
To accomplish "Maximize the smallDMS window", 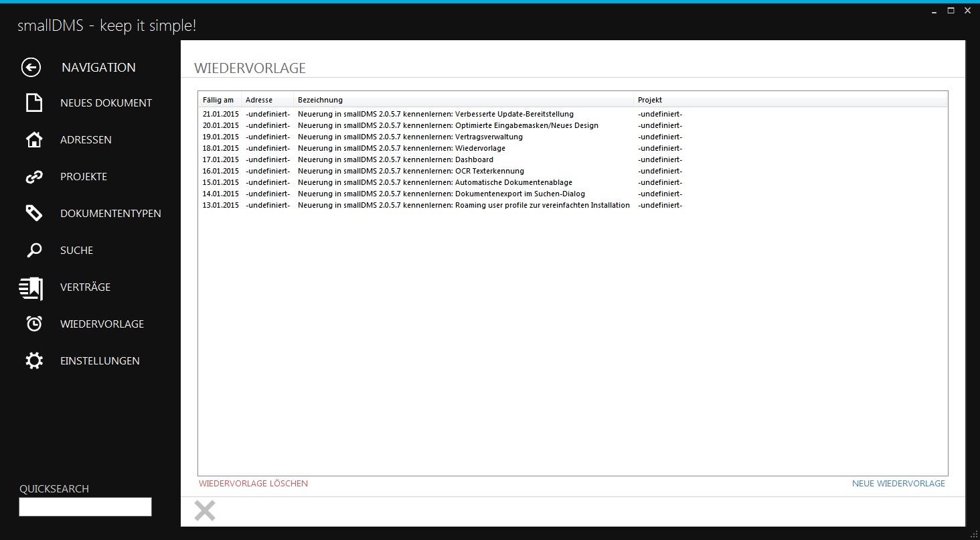I will coord(951,11).
